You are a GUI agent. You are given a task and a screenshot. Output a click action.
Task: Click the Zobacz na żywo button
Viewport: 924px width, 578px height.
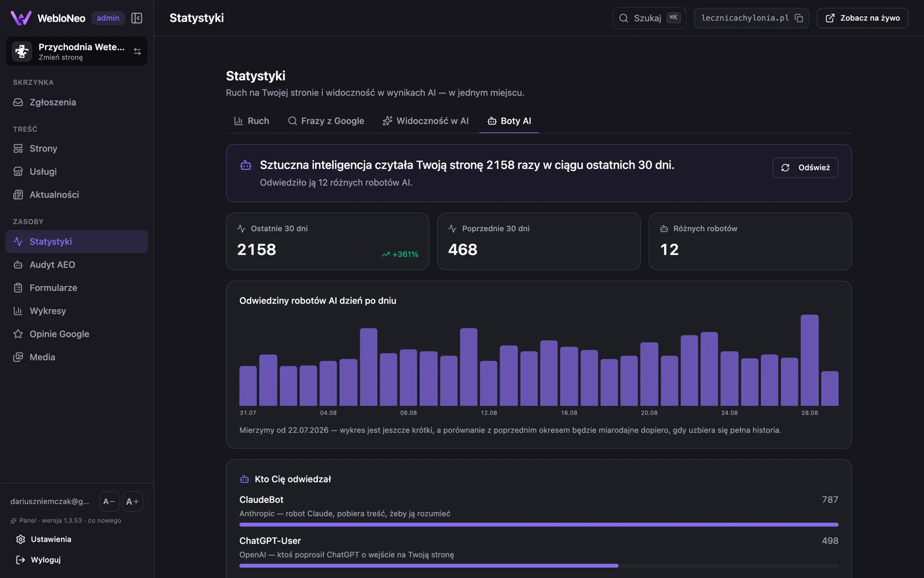pyautogui.click(x=862, y=18)
